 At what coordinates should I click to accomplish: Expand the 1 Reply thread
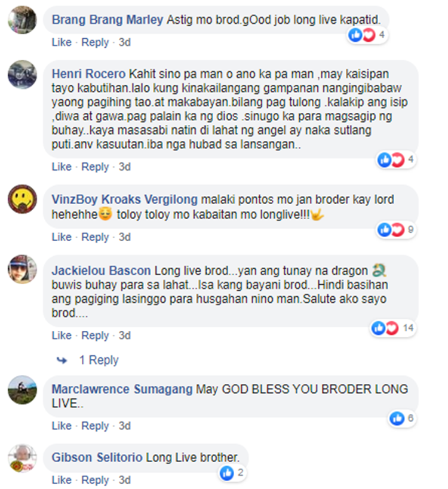99,360
